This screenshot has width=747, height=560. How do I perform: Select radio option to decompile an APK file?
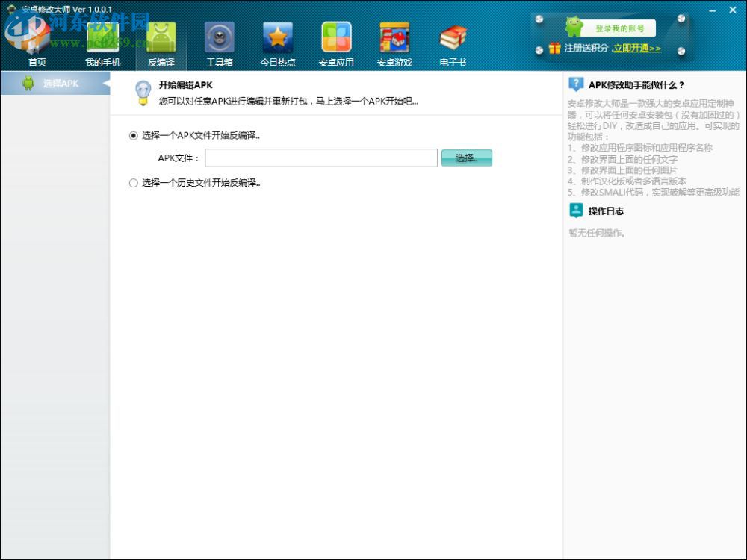pos(133,137)
